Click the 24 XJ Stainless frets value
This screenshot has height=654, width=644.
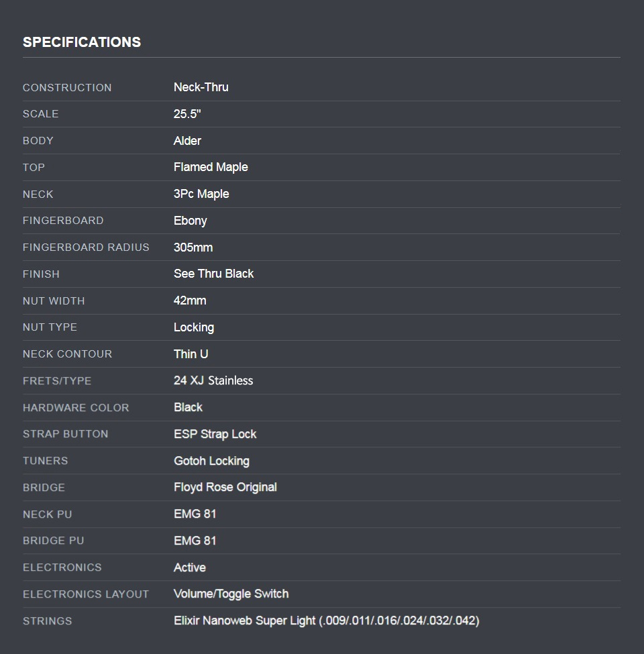click(213, 380)
